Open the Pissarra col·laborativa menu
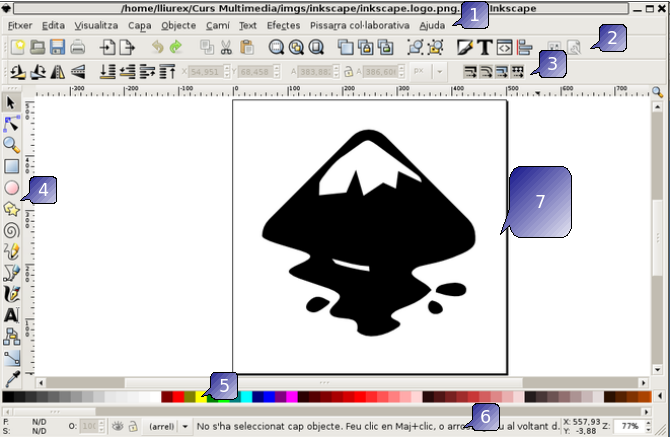The width and height of the screenshot is (670, 437). coord(359,24)
